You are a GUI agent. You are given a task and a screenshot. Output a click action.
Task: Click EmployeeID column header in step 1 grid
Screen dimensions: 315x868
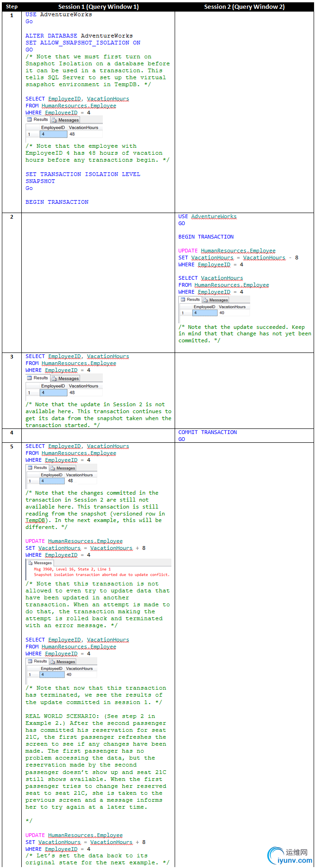coord(53,127)
